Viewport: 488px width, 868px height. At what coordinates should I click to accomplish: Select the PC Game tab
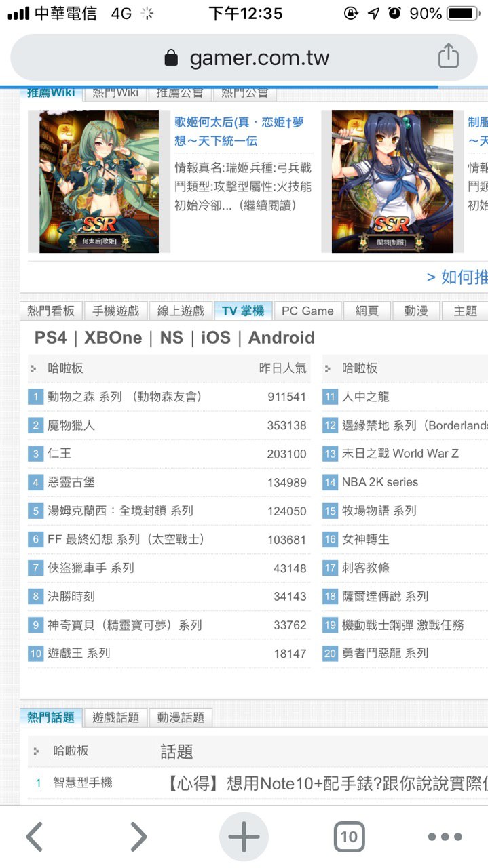click(x=307, y=311)
